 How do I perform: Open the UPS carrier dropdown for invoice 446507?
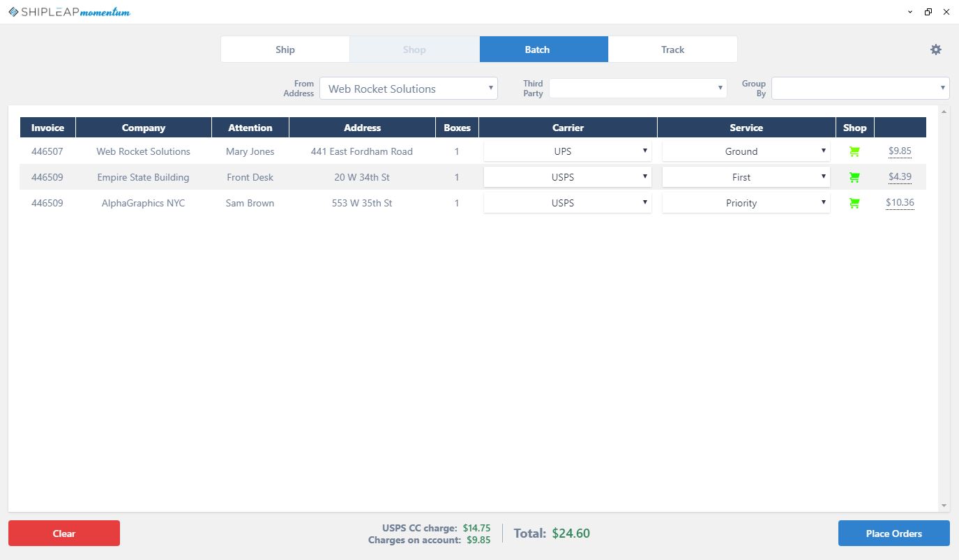pyautogui.click(x=568, y=151)
